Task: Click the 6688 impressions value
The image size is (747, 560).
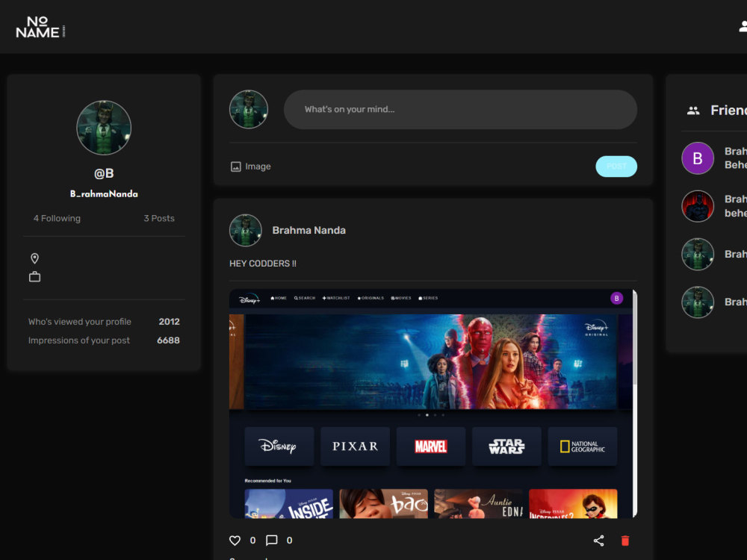Action: point(168,340)
